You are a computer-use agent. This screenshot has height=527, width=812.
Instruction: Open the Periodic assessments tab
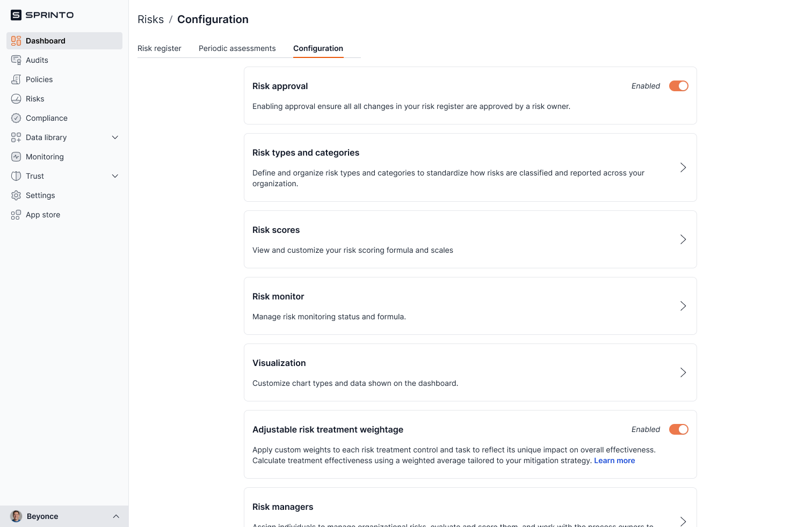[237, 48]
